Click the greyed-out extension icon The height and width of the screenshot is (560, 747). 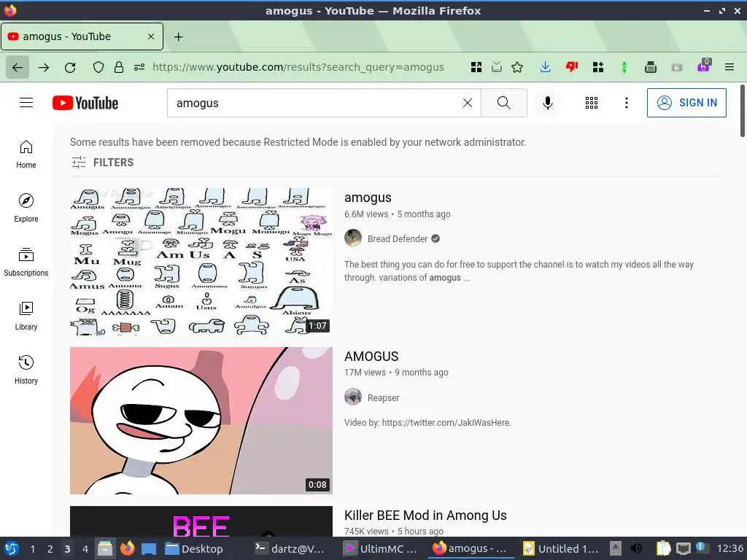click(677, 67)
